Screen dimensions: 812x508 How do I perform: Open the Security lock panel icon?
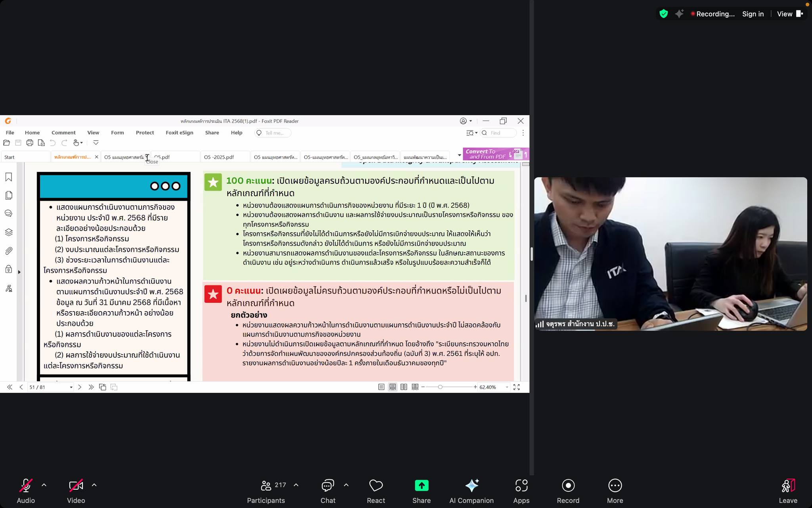pyautogui.click(x=8, y=269)
